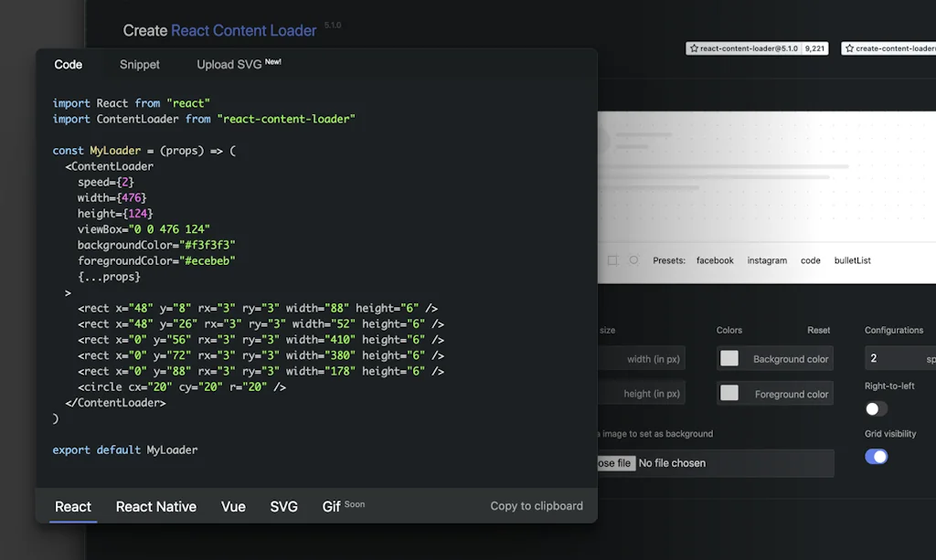This screenshot has width=936, height=560.
Task: Select the rectangle drawing tool
Action: pos(612,260)
